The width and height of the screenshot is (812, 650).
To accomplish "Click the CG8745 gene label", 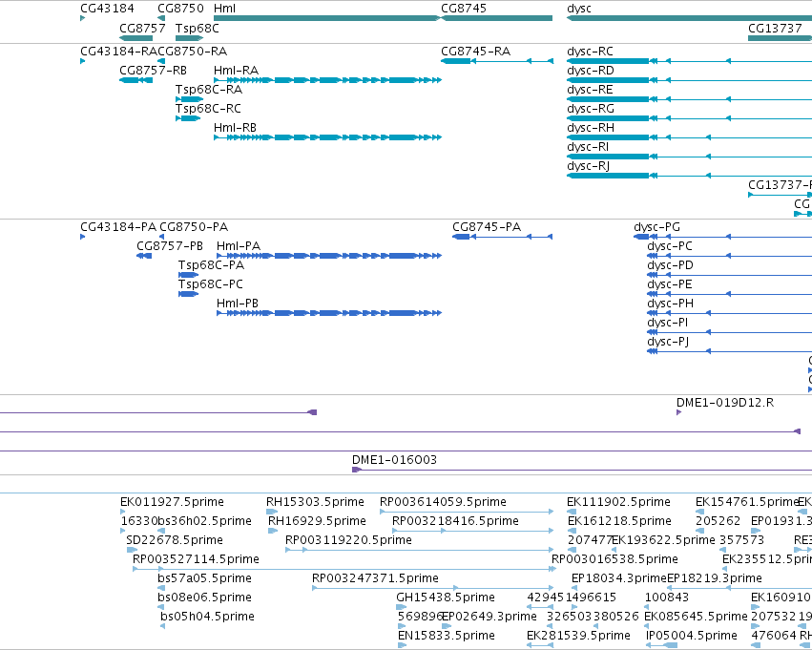I will click(464, 9).
